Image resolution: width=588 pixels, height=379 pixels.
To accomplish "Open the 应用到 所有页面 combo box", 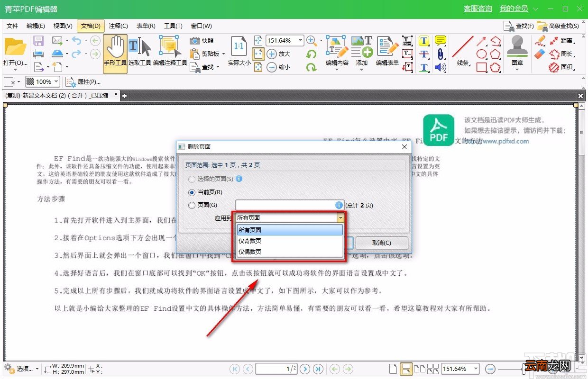I will click(x=290, y=218).
